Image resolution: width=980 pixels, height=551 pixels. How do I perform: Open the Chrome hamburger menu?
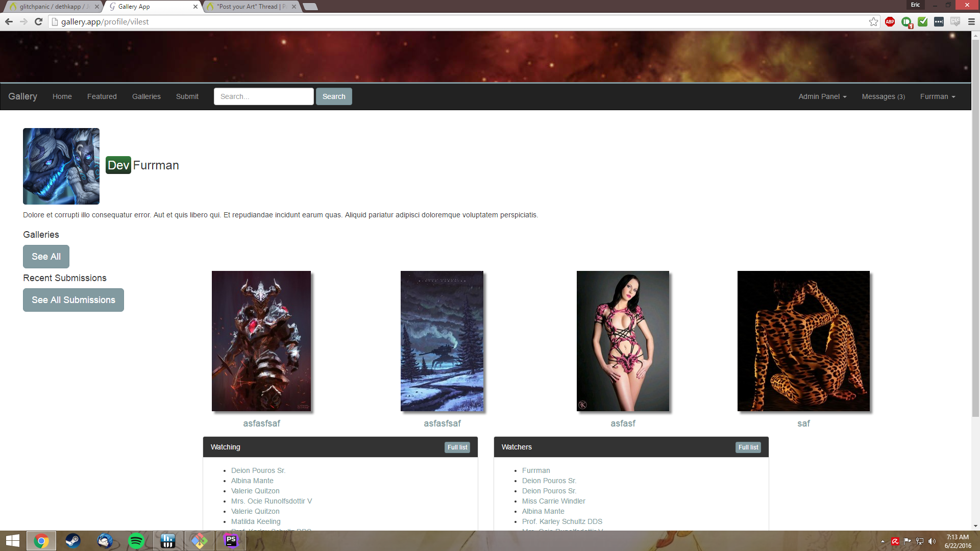click(971, 21)
